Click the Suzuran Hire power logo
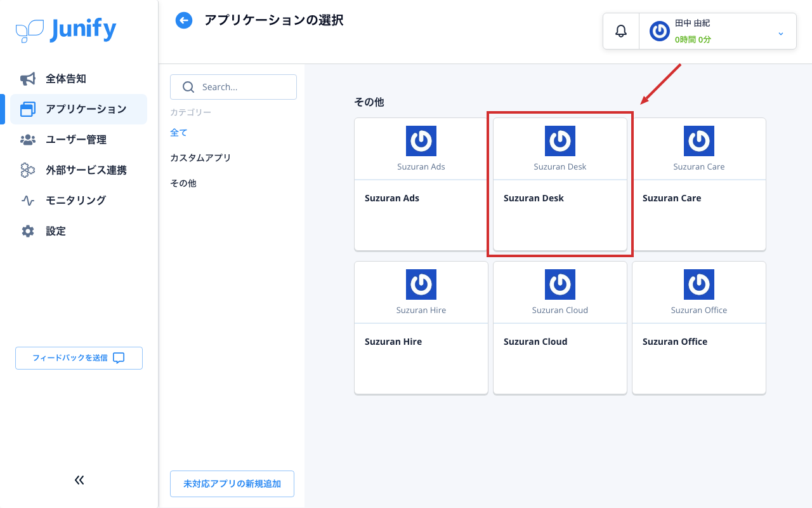Viewport: 812px width, 508px height. [x=421, y=284]
